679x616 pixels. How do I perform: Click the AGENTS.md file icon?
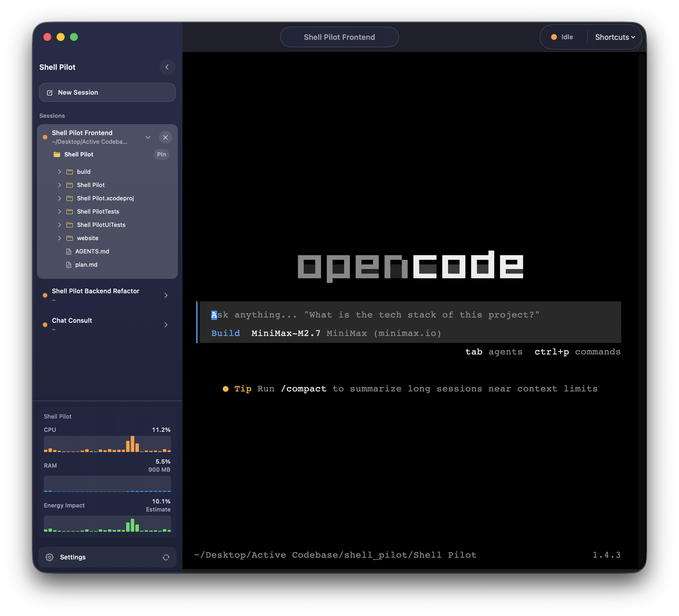pyautogui.click(x=69, y=252)
